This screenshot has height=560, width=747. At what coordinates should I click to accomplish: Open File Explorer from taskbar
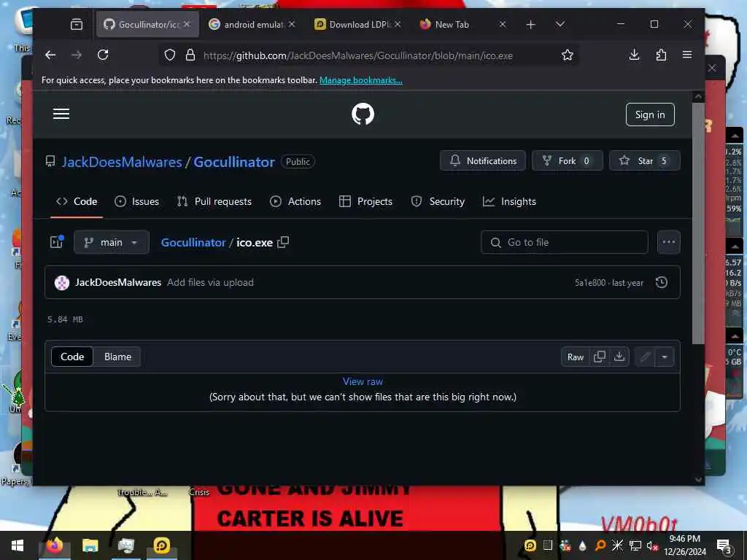tap(90, 545)
